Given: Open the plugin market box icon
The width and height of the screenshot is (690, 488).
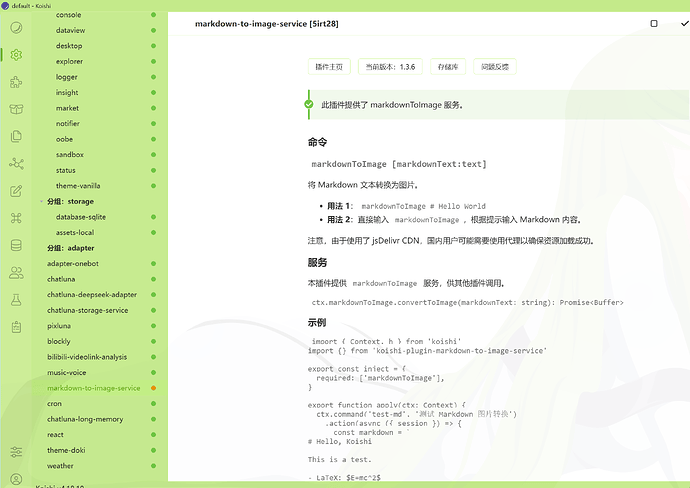Looking at the screenshot, I should click(x=16, y=109).
